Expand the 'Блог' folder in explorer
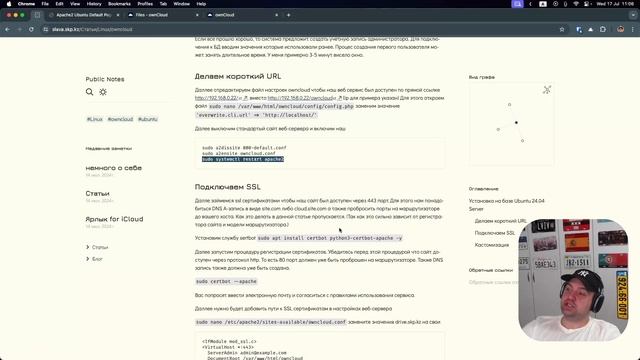This screenshot has width=640, height=360. point(94,259)
